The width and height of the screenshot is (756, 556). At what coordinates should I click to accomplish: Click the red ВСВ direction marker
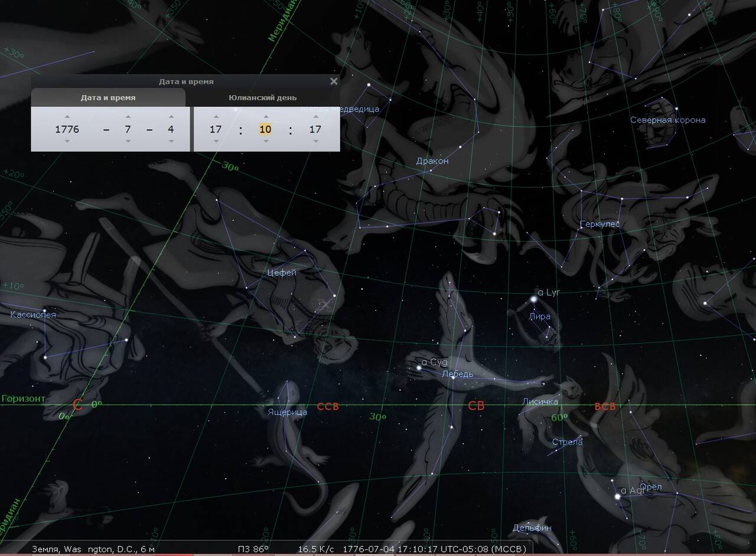tap(605, 407)
